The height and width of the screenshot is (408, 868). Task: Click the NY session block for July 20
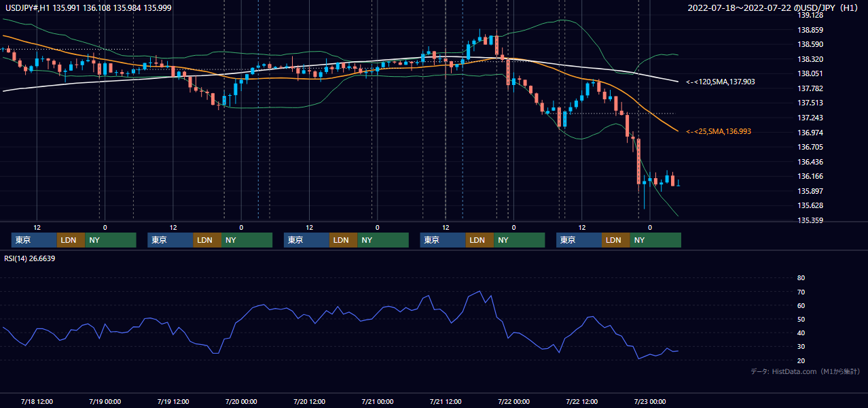tap(383, 240)
